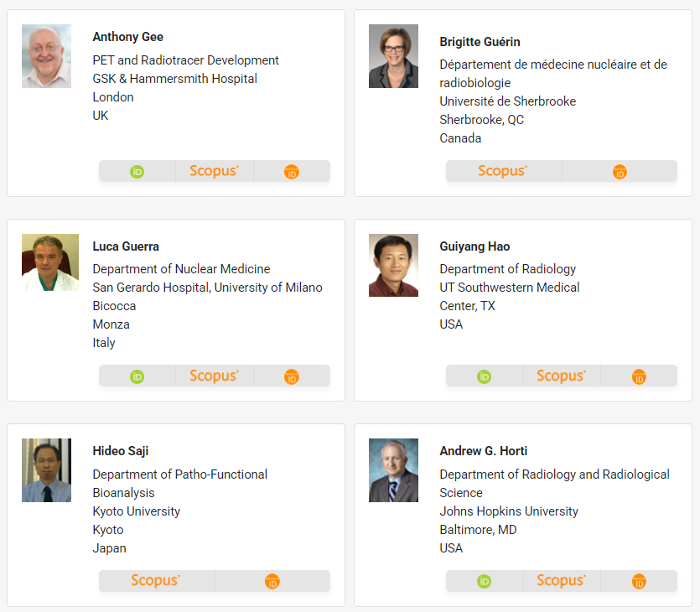Open Guiyang Hao's green ORCID icon
The height and width of the screenshot is (612, 700).
click(484, 376)
